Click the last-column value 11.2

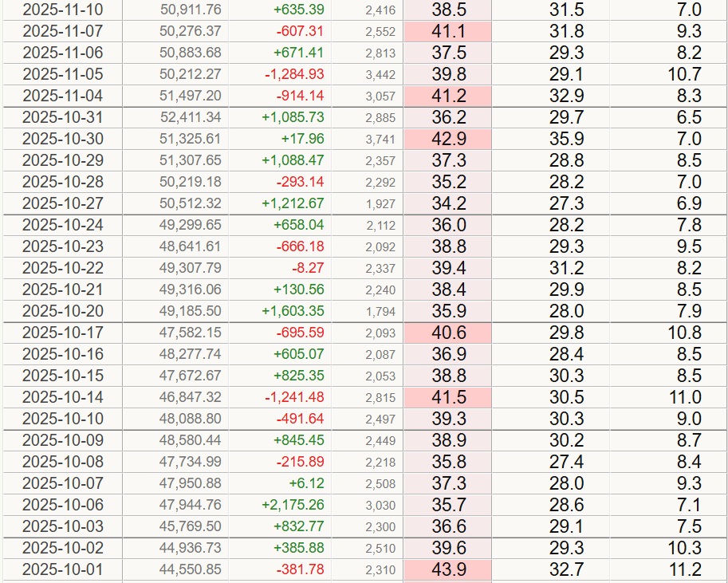685,569
